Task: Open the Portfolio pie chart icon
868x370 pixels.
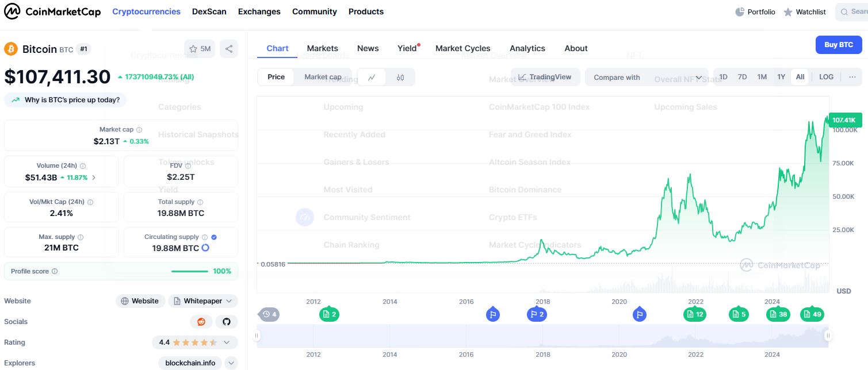Action: 740,11
